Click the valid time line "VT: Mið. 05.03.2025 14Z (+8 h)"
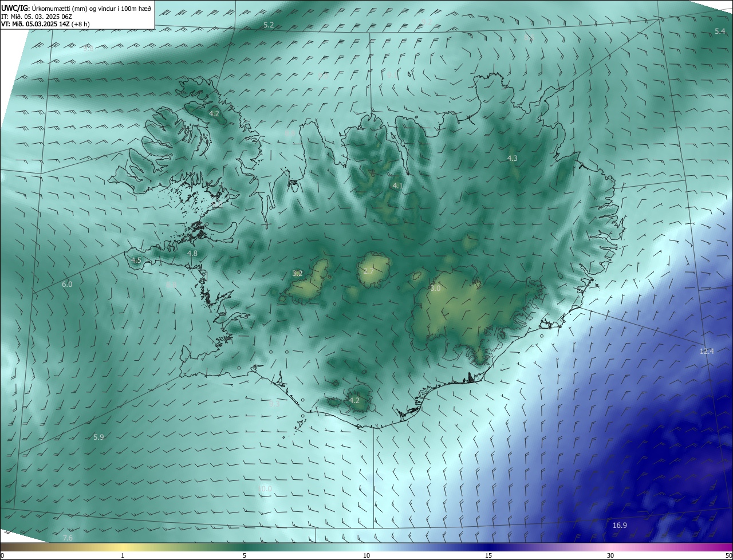 point(45,24)
